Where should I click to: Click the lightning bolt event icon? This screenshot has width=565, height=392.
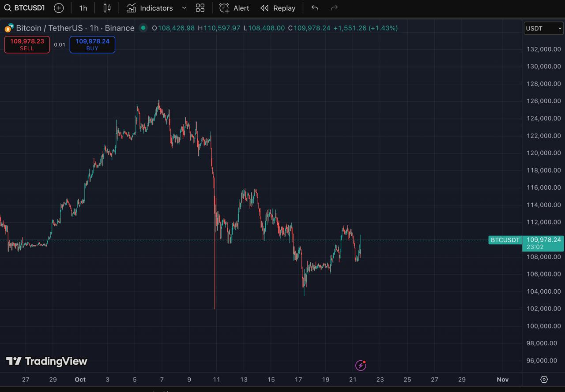pos(361,365)
